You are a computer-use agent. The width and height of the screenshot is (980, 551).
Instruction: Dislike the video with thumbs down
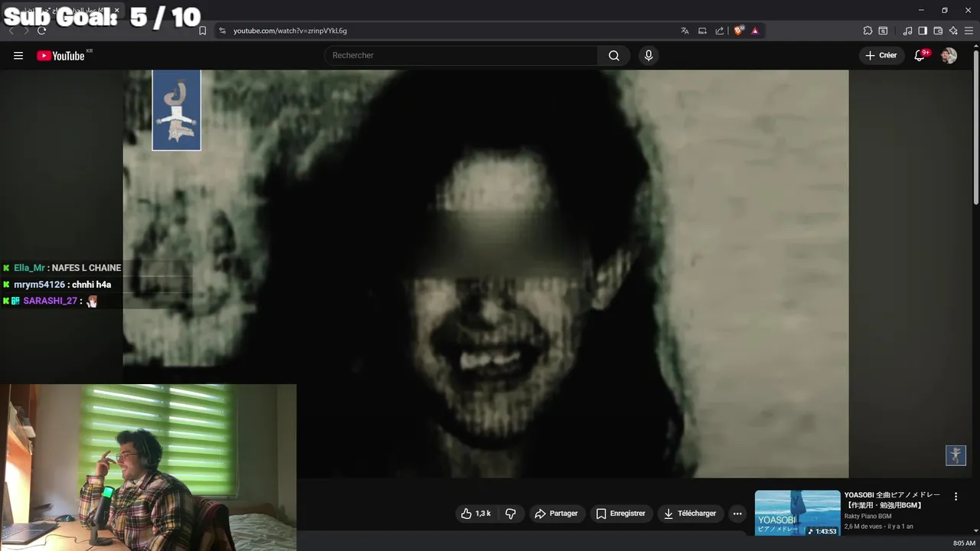click(x=511, y=514)
